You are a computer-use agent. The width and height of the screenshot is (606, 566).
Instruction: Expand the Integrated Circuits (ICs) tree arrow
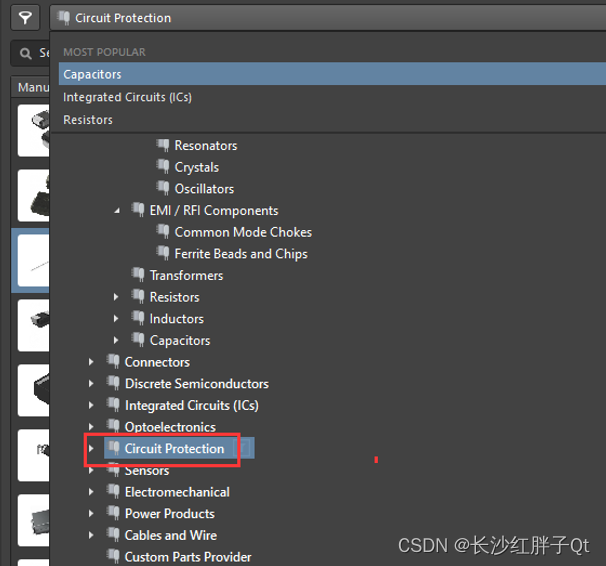(91, 406)
